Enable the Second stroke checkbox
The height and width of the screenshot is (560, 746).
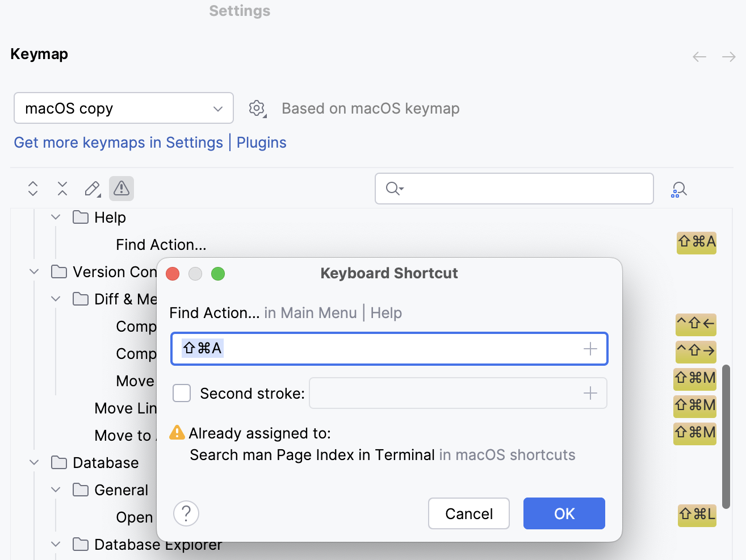(x=182, y=393)
